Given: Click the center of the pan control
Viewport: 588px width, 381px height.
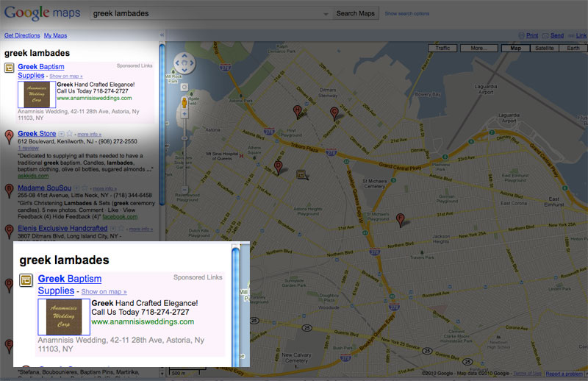Looking at the screenshot, I should [184, 63].
